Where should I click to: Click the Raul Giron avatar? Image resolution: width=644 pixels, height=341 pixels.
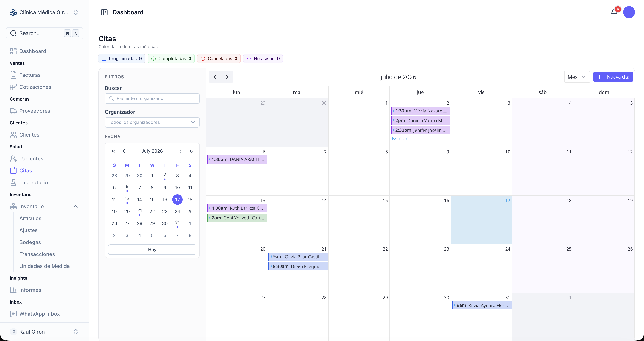13,332
